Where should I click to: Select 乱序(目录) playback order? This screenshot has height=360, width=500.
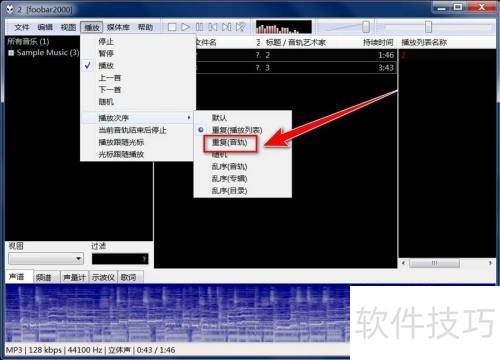click(243, 191)
